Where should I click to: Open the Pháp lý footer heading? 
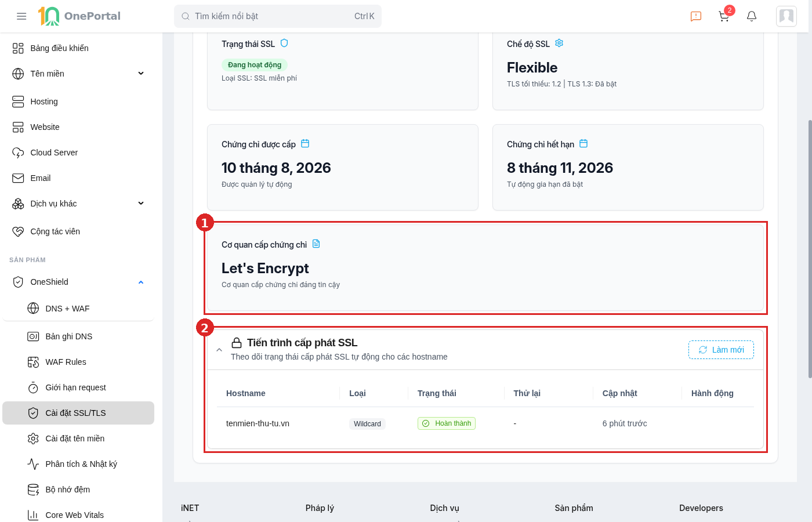320,508
